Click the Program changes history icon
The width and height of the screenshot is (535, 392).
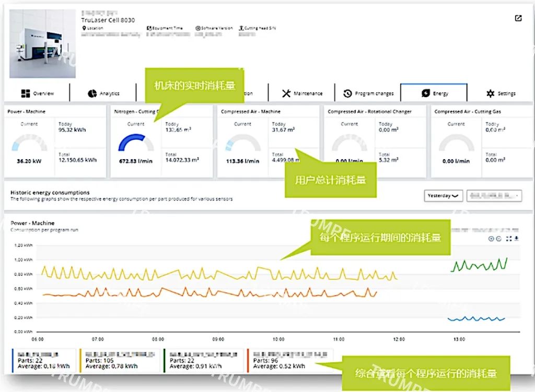pyautogui.click(x=347, y=93)
